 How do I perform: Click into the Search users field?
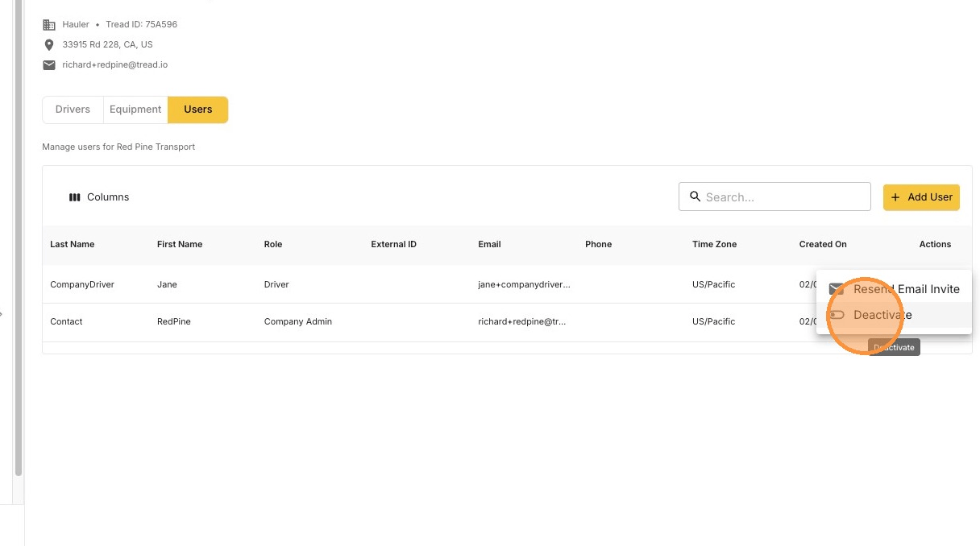click(774, 196)
